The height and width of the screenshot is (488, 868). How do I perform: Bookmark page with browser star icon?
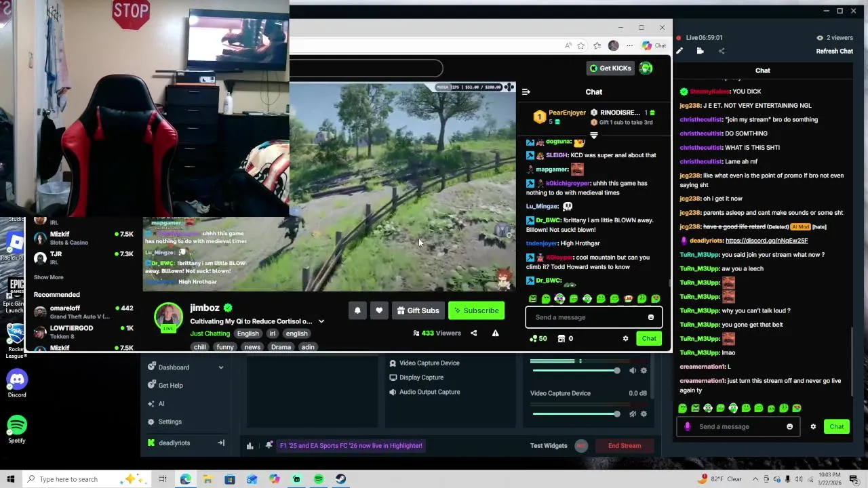pyautogui.click(x=581, y=45)
